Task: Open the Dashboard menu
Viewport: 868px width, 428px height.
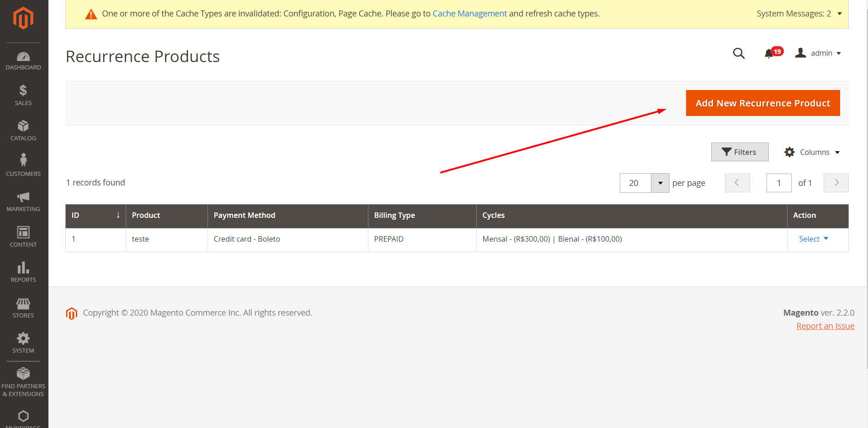Action: (x=23, y=61)
